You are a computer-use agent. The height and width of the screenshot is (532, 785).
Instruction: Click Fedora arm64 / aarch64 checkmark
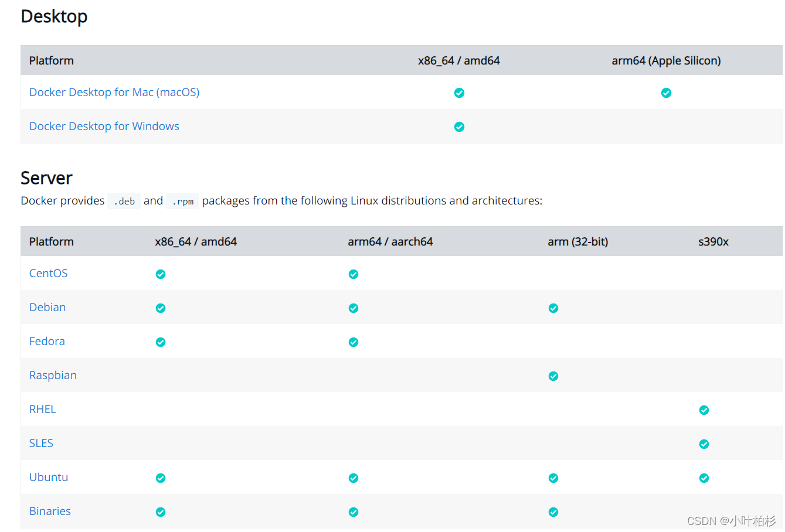pos(354,342)
